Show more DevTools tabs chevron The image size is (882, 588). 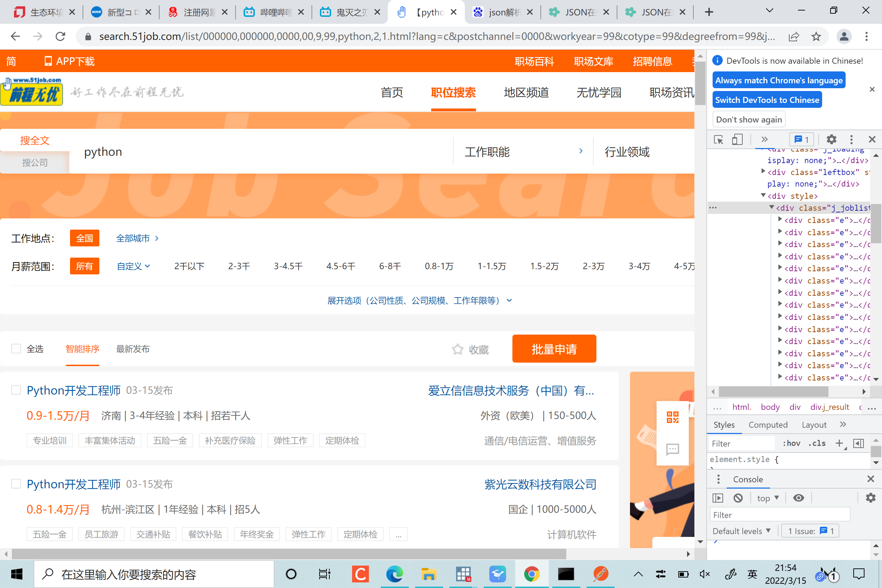click(x=765, y=140)
